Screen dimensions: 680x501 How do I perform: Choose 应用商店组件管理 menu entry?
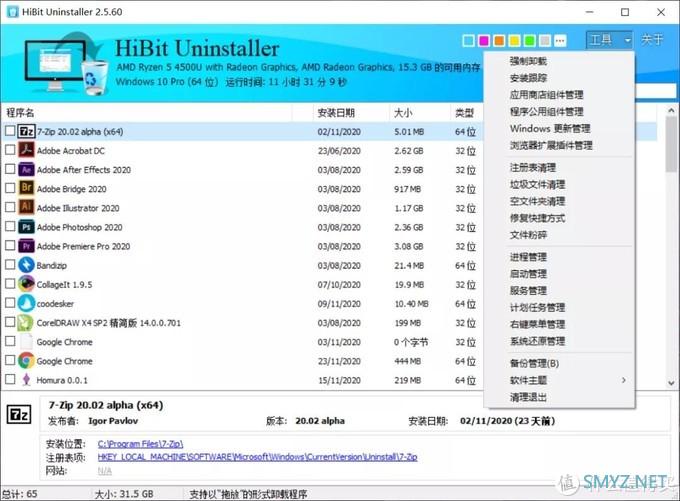[546, 95]
